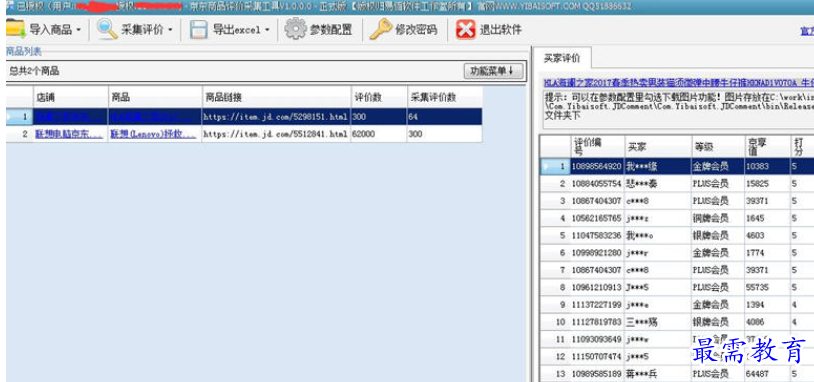The width and height of the screenshot is (814, 382).
Task: Click the 修改密码 key icon
Action: [x=381, y=29]
